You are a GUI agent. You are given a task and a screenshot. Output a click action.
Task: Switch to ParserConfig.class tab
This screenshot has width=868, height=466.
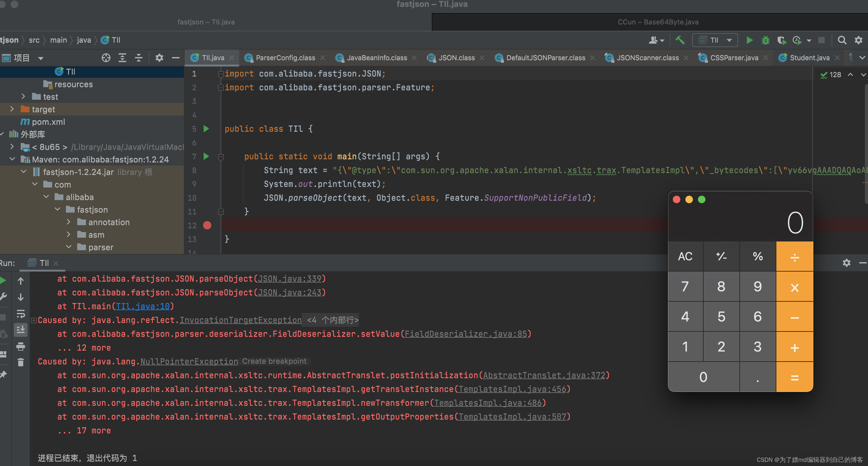click(285, 58)
